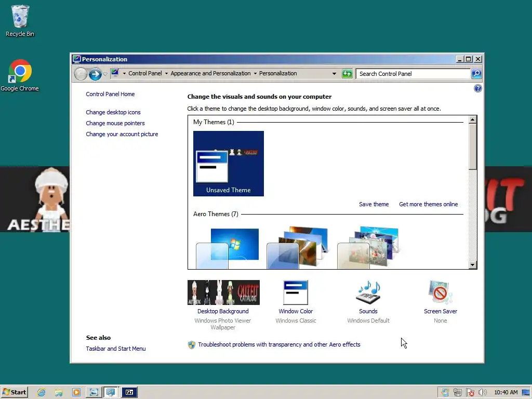Select Appearance and Personalization breadcrumb

click(x=210, y=73)
